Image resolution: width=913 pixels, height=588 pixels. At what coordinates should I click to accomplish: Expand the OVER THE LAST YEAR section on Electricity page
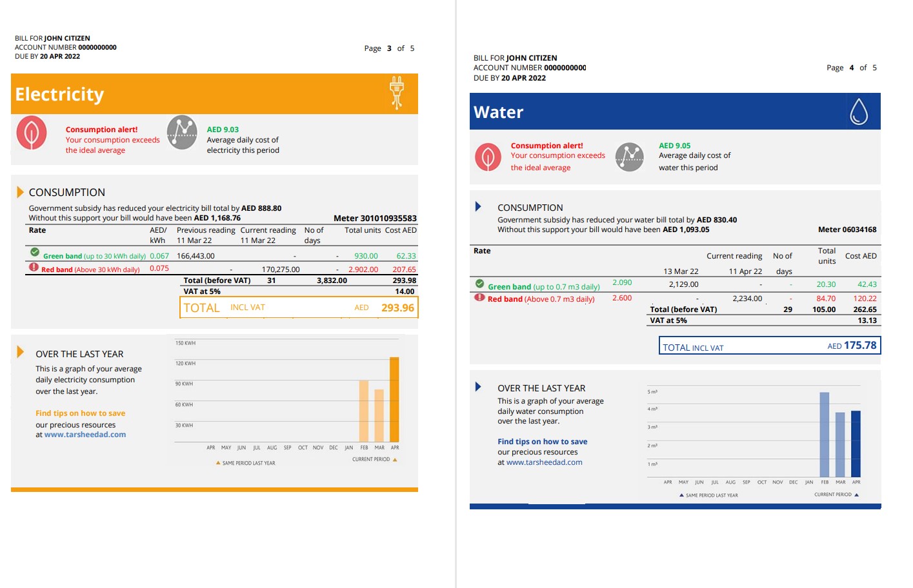(x=20, y=353)
